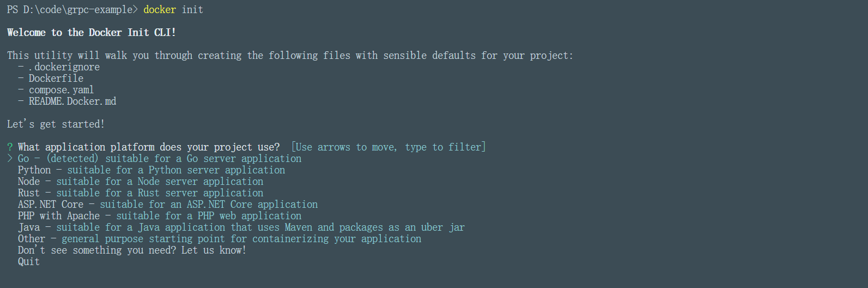Click the README.Docker.md file name
This screenshot has height=288, width=868.
coord(72,101)
